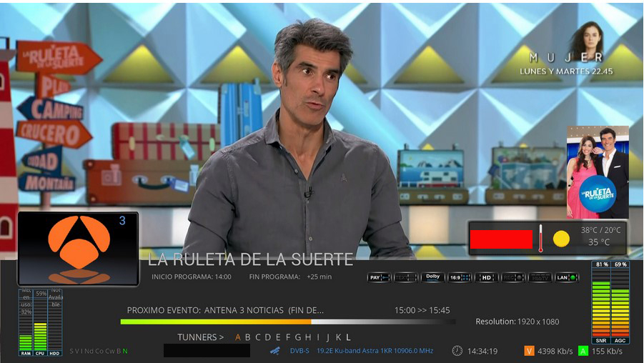Click the DVB-S label
This screenshot has width=644, height=363.
pos(299,351)
